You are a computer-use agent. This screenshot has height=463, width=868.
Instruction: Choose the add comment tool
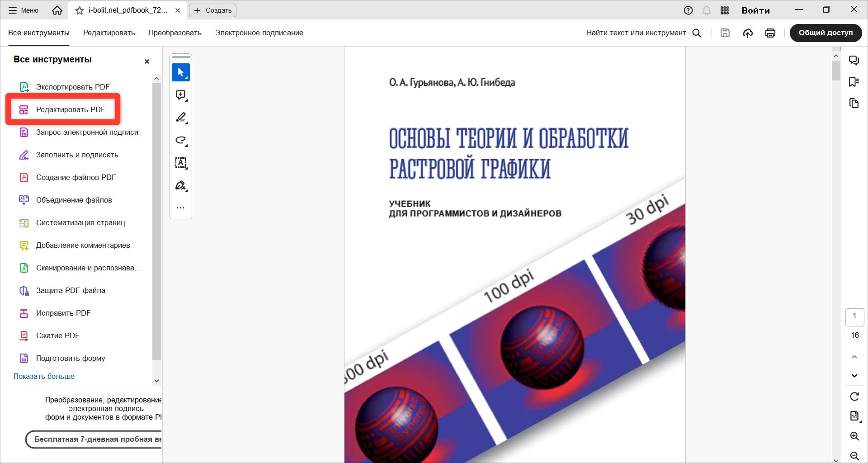click(180, 95)
